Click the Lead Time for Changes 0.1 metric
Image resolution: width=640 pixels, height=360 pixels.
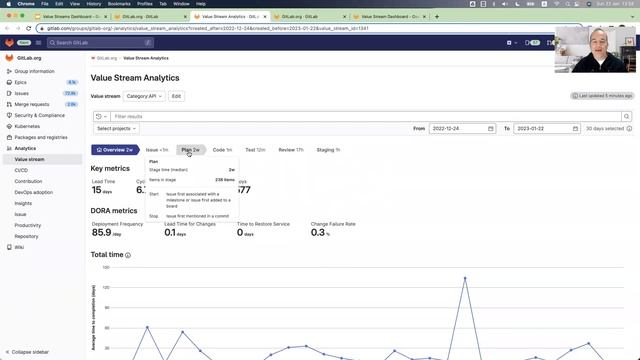(x=190, y=230)
